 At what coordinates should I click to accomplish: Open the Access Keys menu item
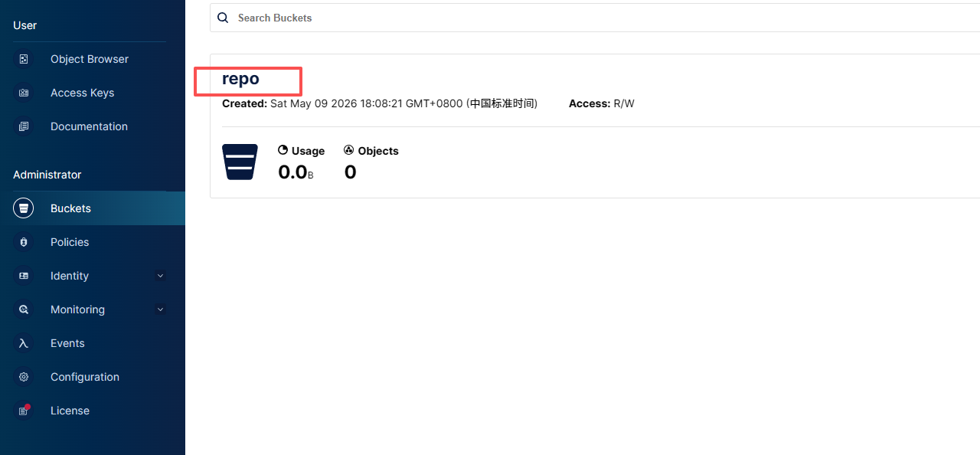83,93
